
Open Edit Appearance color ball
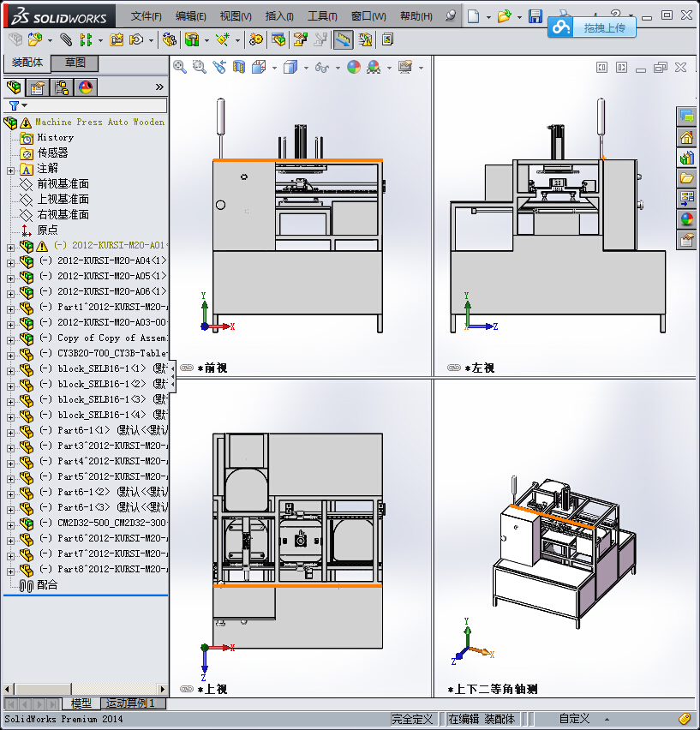pyautogui.click(x=354, y=68)
